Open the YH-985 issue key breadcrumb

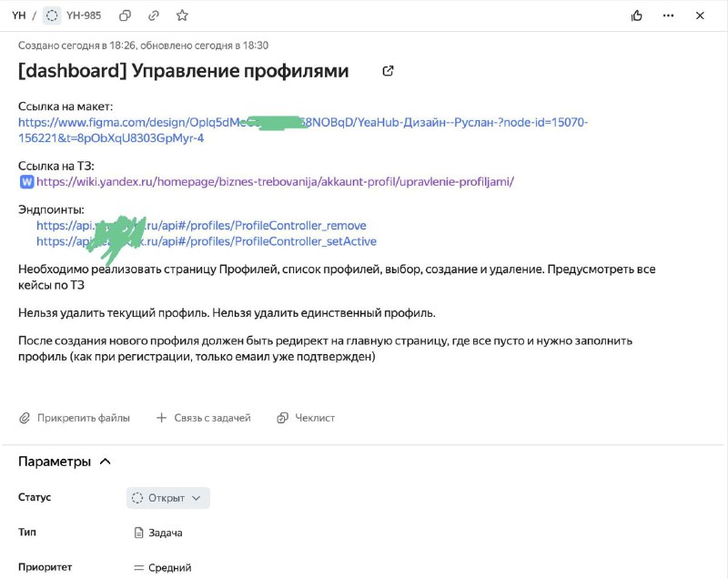coord(84,15)
